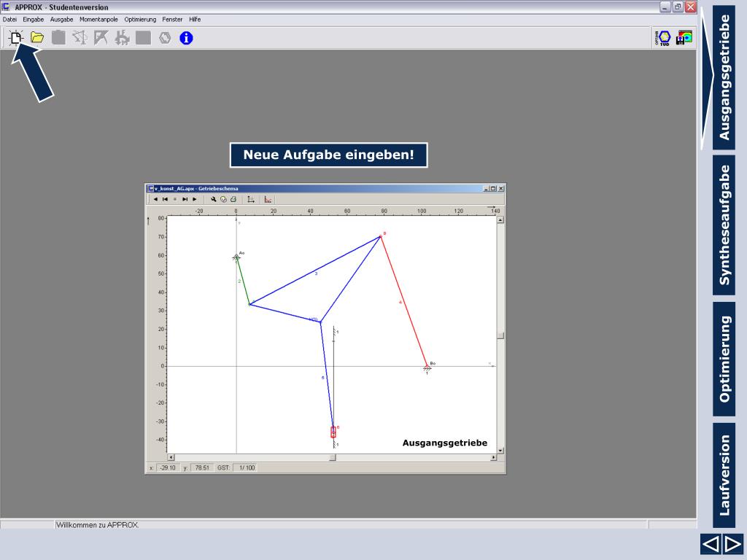Viewport: 747px width, 560px height.
Task: Click the greyed-out clipboard toolbar icon
Action: coord(58,38)
